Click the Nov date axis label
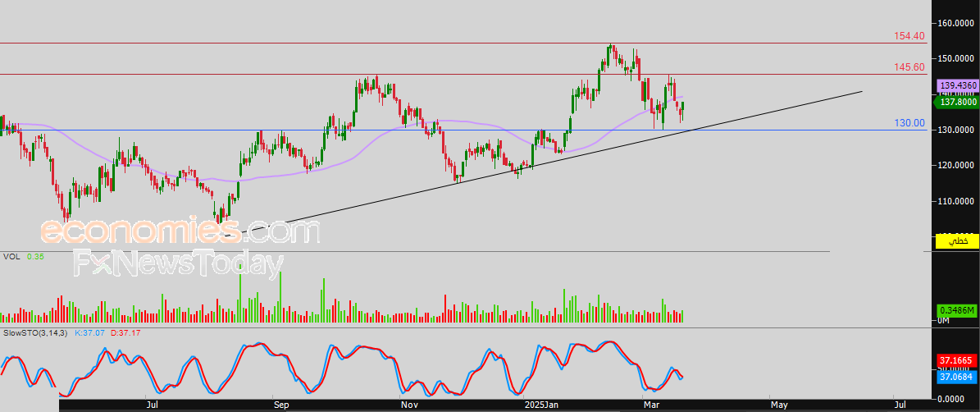980x412 pixels. [x=408, y=405]
